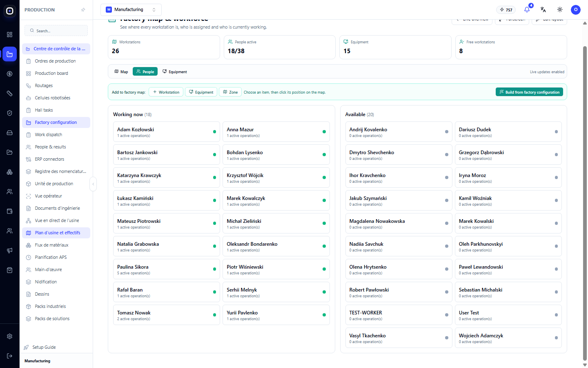Viewport: 588px width, 368px height.
Task: Open the dashboard grid icon in left rail
Action: point(10,35)
